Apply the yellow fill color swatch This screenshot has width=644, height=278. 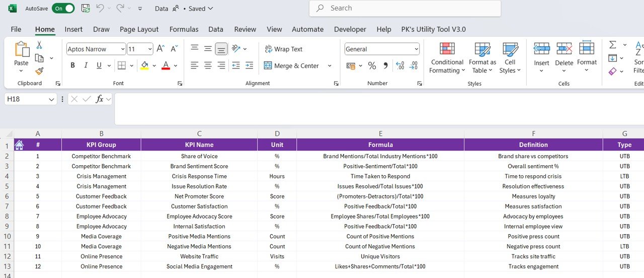145,65
